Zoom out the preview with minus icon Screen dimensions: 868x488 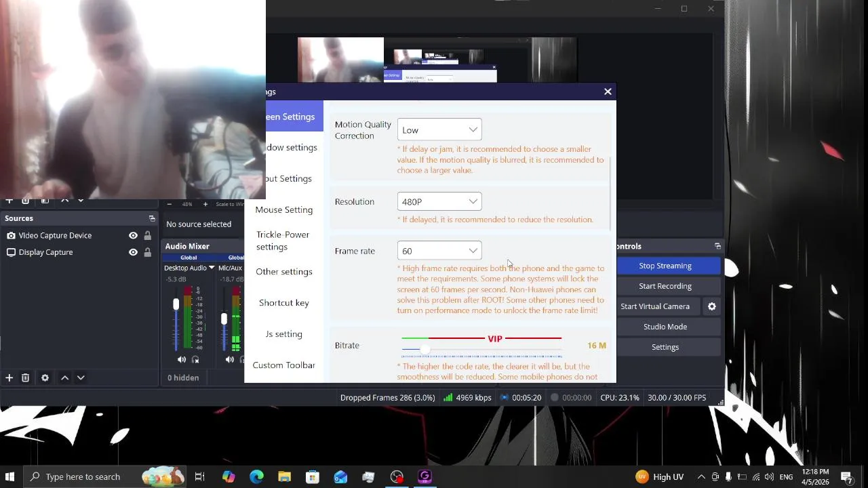click(169, 204)
